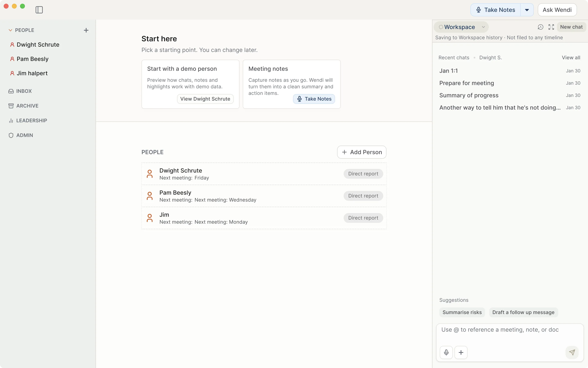Open the Take Notes dropdown arrow
The width and height of the screenshot is (588, 368).
(x=527, y=10)
